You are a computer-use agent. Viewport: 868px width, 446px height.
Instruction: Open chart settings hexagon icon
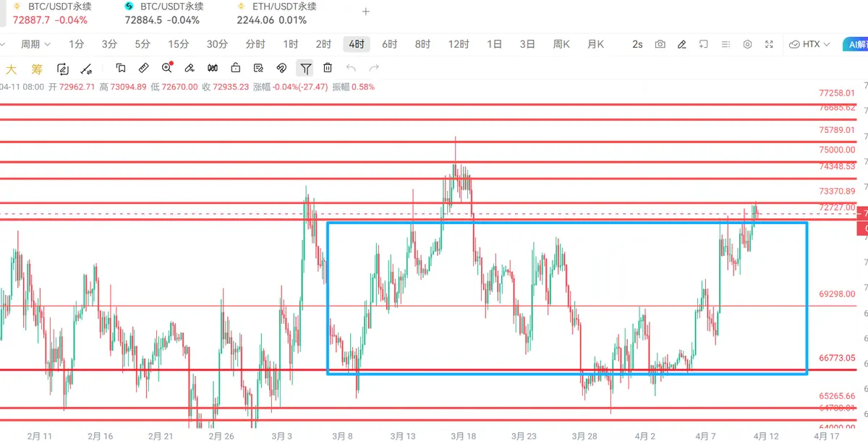(x=747, y=44)
